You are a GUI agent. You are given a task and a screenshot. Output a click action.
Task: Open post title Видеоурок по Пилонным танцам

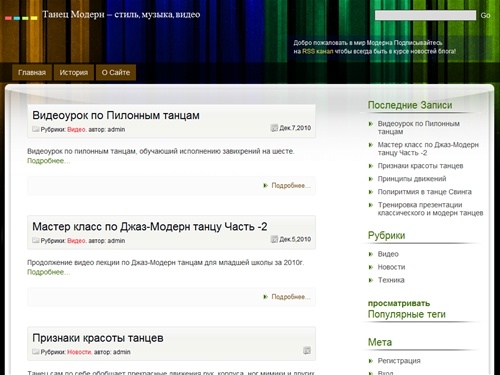(x=116, y=115)
